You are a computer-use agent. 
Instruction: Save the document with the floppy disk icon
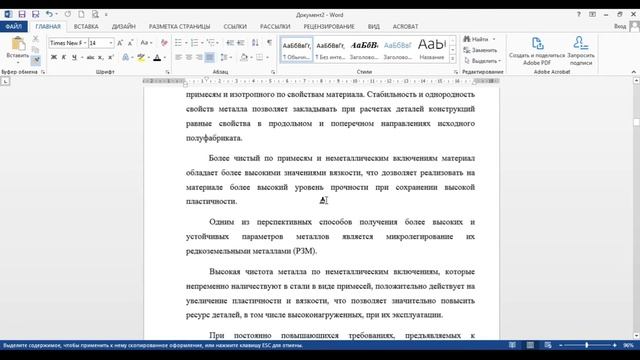click(22, 14)
